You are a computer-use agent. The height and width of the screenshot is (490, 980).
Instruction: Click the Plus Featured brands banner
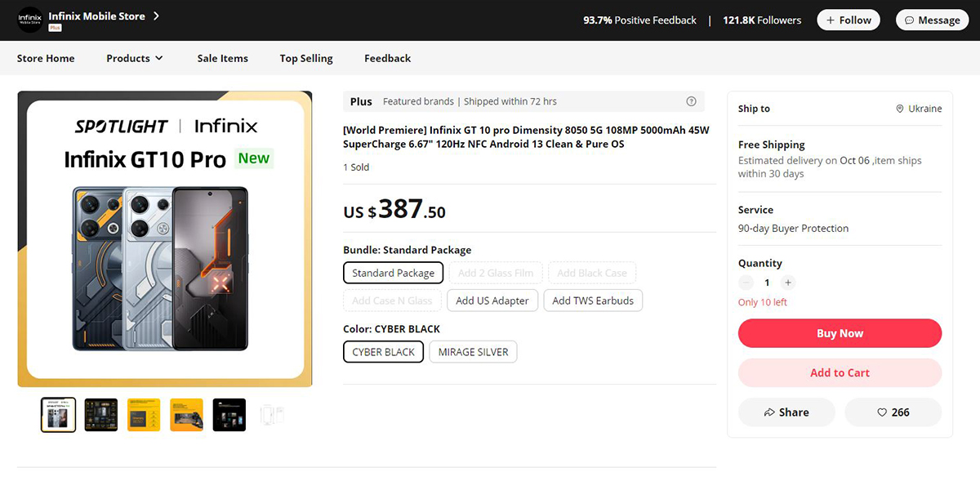coord(523,101)
